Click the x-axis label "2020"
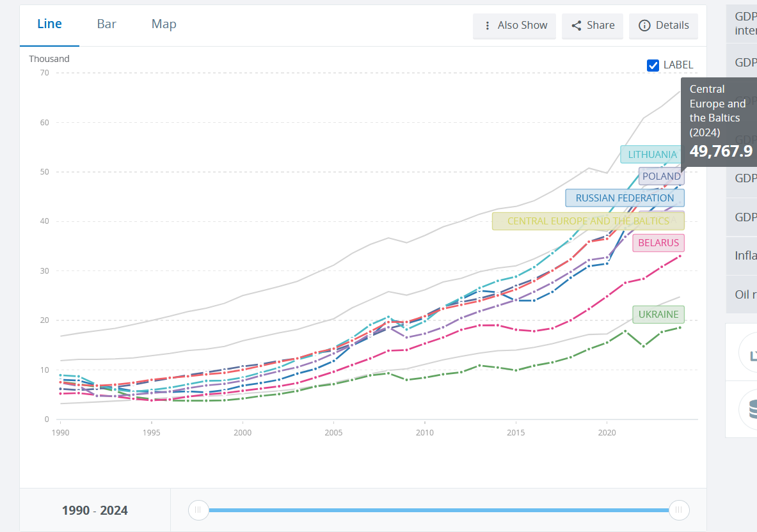 point(607,433)
